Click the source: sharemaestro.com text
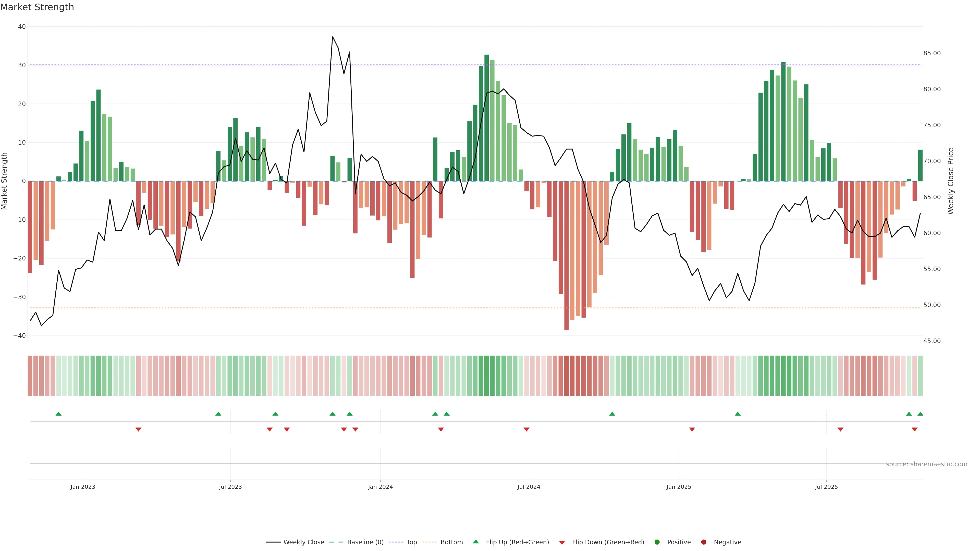Viewport: 980px width, 551px height. pyautogui.click(x=926, y=464)
